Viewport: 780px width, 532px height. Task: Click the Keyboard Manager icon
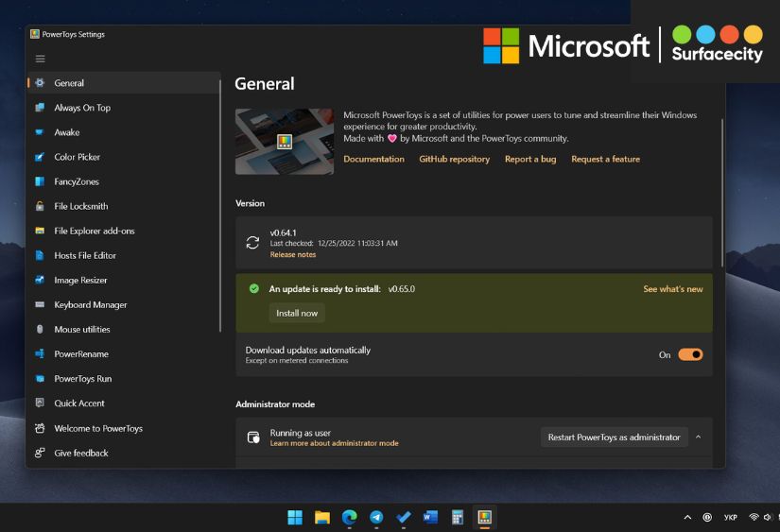click(x=40, y=304)
